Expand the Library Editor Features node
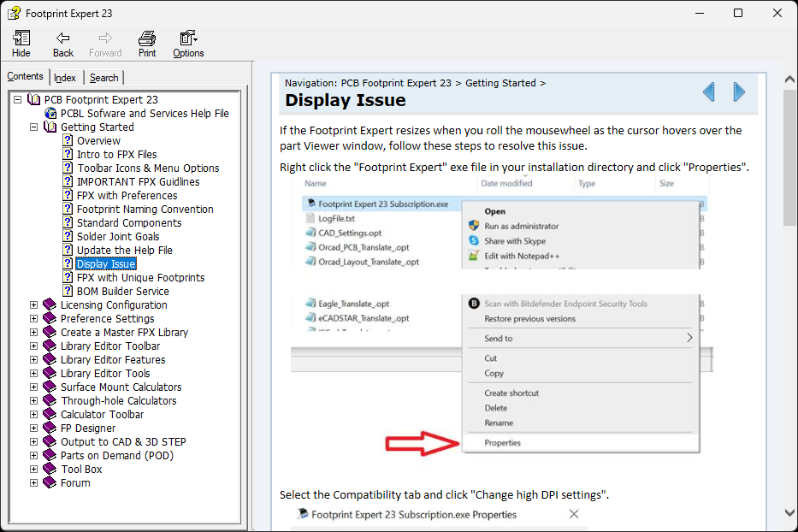 (33, 360)
